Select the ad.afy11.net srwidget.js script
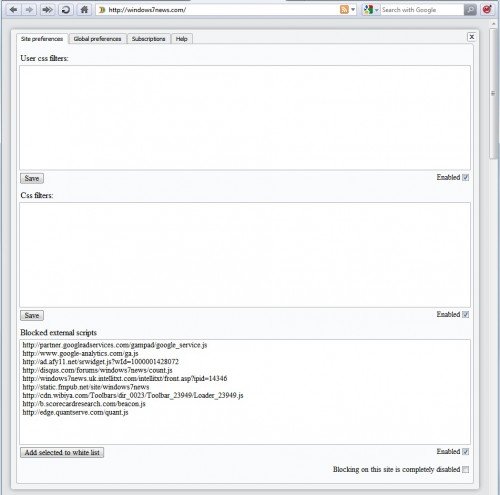The image size is (500, 495). pos(101,362)
